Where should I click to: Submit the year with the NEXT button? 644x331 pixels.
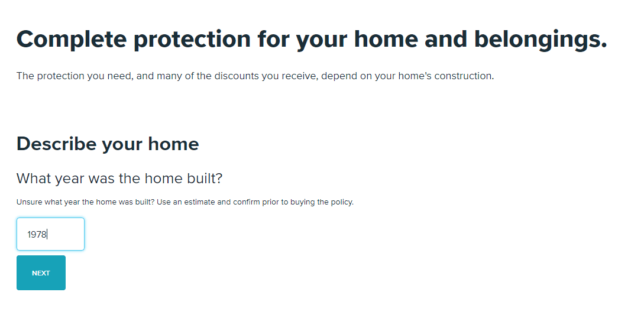tap(41, 272)
